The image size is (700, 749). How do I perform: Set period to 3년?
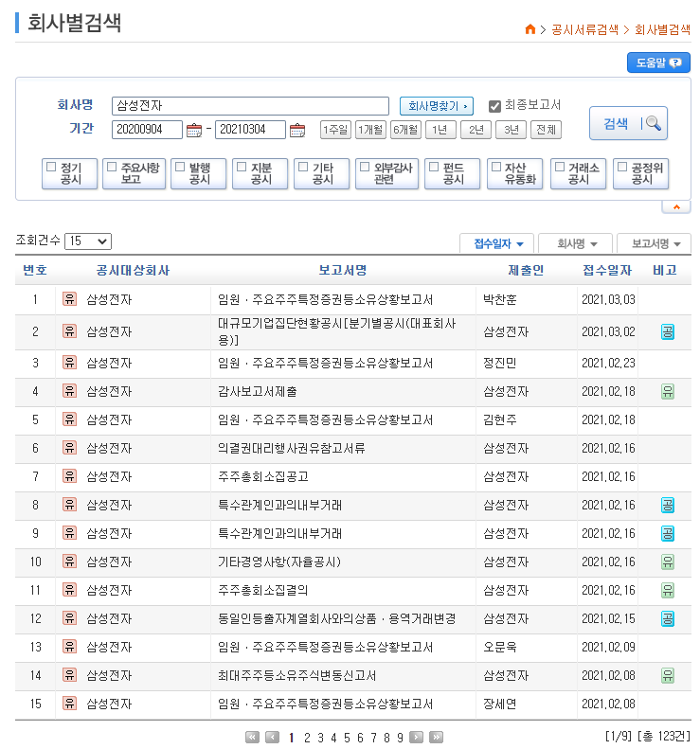point(511,130)
